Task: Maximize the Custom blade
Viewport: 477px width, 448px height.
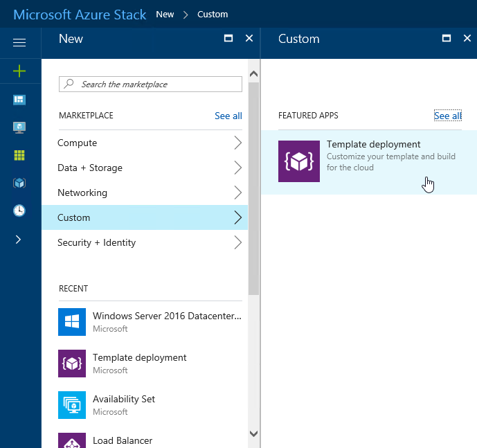Action: (447, 38)
